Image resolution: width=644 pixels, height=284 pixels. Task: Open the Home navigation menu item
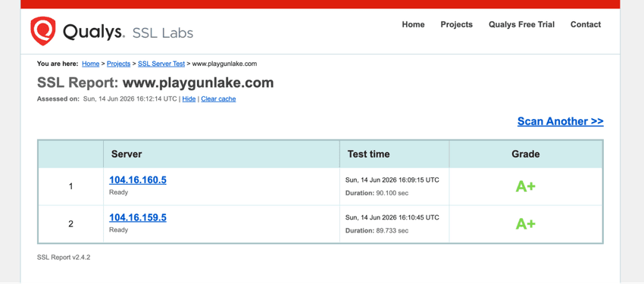(413, 25)
